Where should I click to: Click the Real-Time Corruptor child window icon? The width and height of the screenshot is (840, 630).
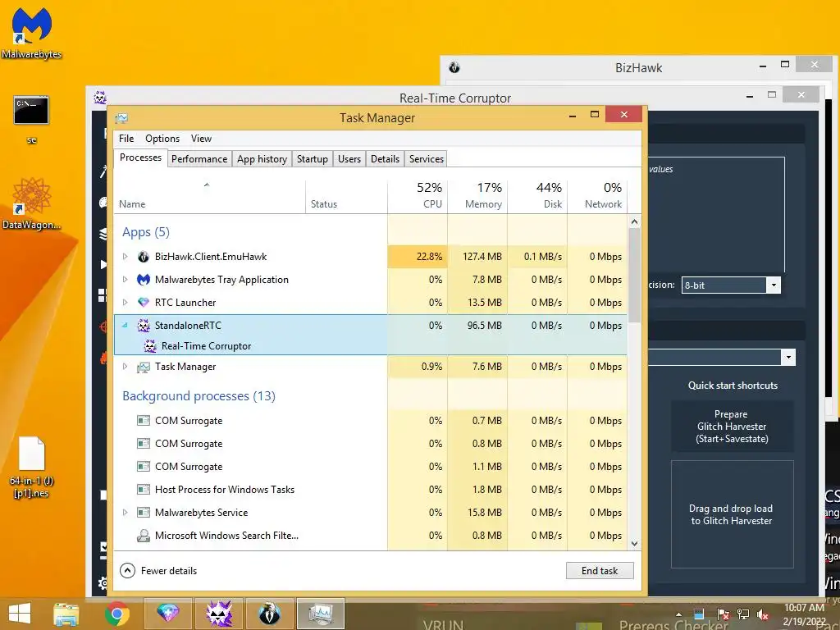[x=150, y=346]
